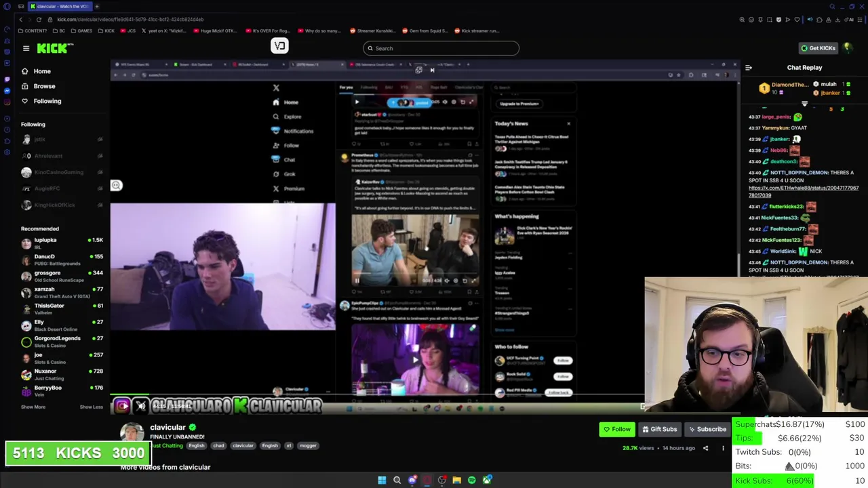Click the AI icon in browser toolbar
The width and height of the screenshot is (868, 488).
click(x=850, y=20)
